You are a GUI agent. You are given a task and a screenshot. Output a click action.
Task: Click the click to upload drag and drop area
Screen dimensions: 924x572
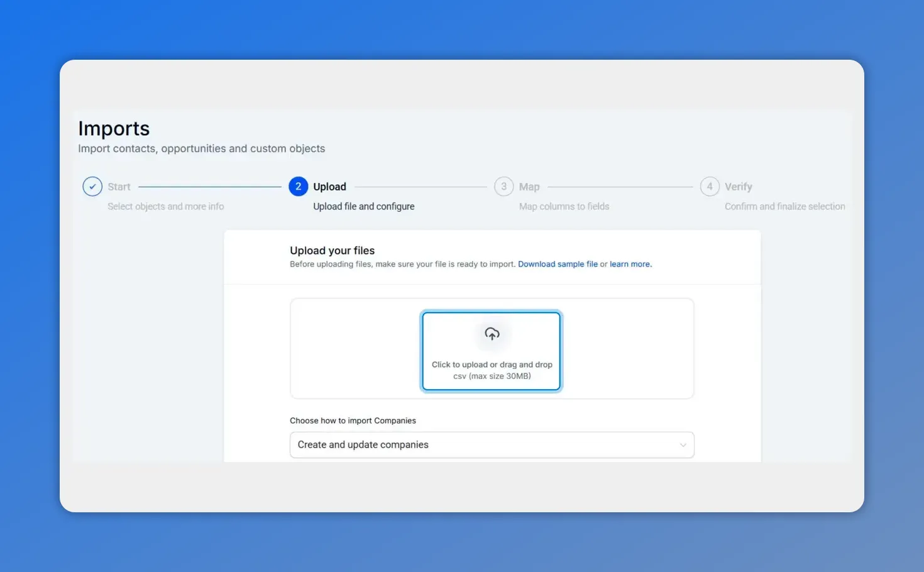click(x=492, y=351)
